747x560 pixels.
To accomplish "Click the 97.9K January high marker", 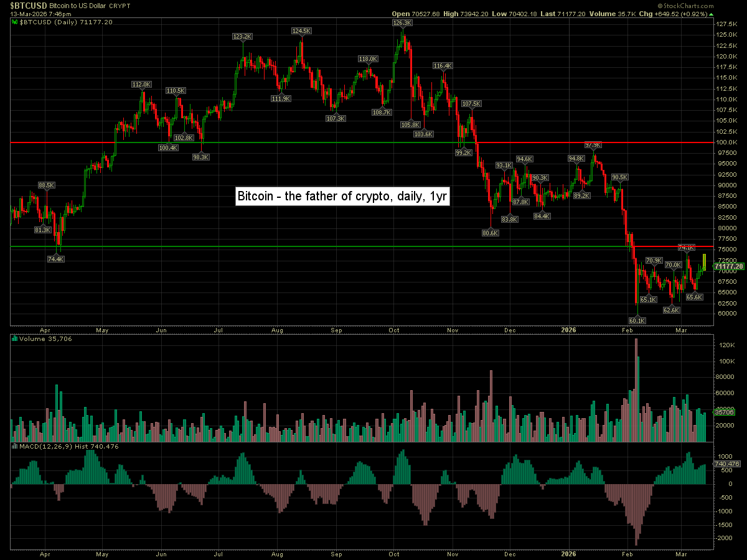I will click(593, 144).
